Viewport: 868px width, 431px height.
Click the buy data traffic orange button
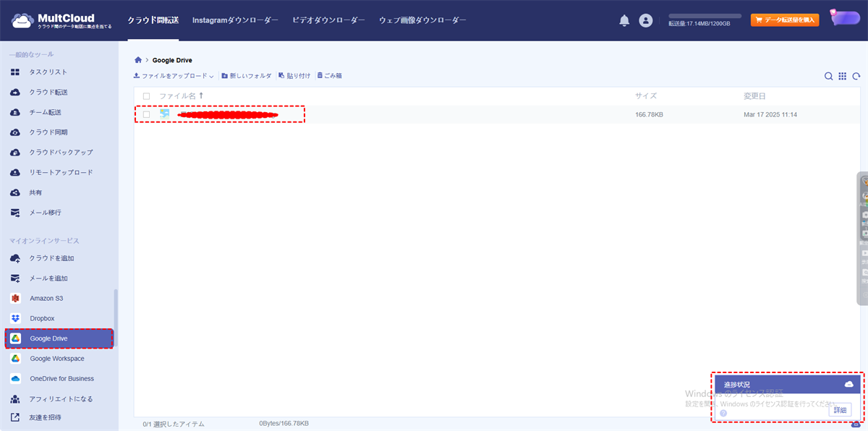tap(785, 20)
